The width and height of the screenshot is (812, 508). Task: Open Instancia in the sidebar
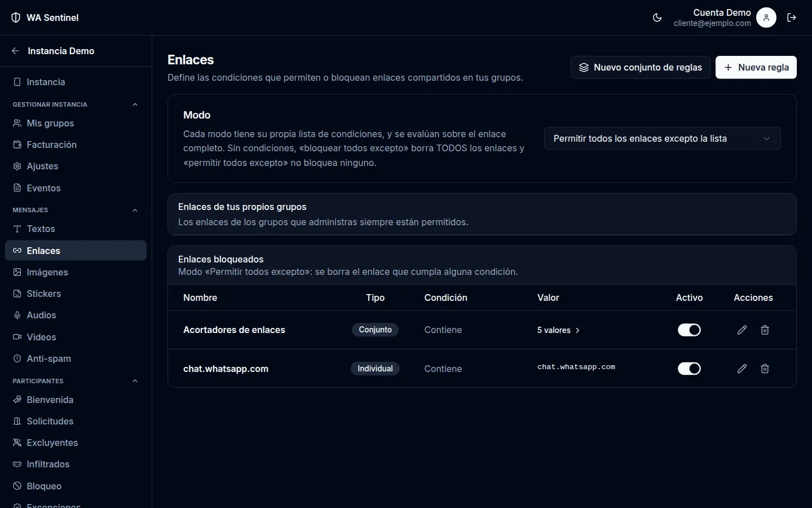point(76,82)
